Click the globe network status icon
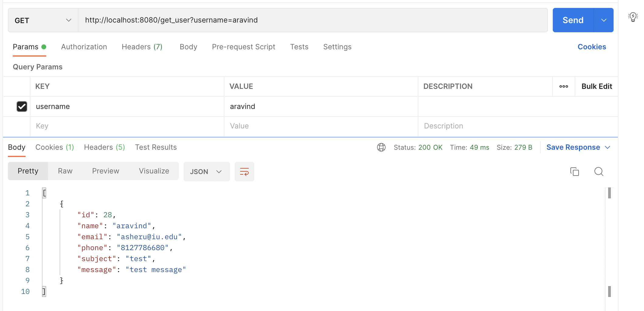 (x=381, y=147)
